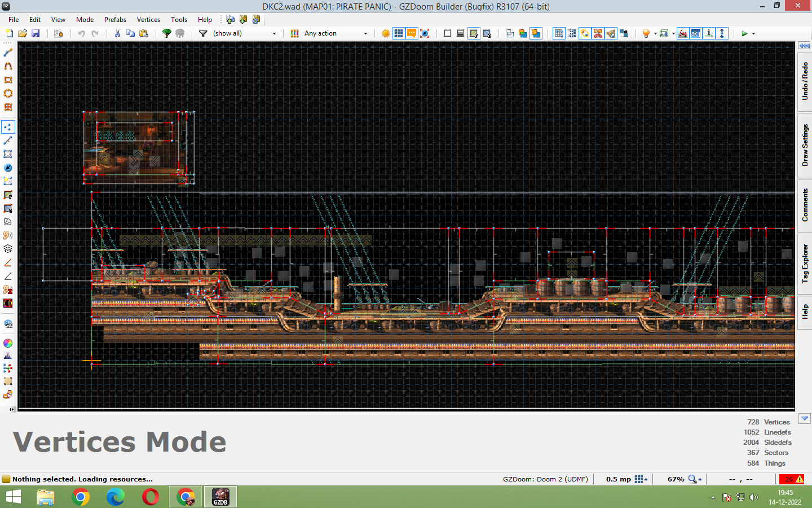Switch to Linedefs mode in sidebar
The height and width of the screenshot is (508, 812).
coord(8,141)
